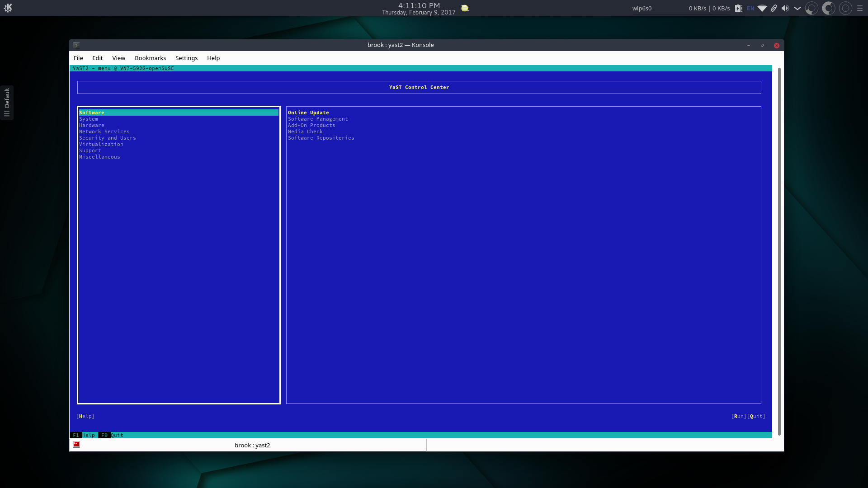The height and width of the screenshot is (488, 868).
Task: Open the File menu in Konsole
Action: (x=78, y=58)
